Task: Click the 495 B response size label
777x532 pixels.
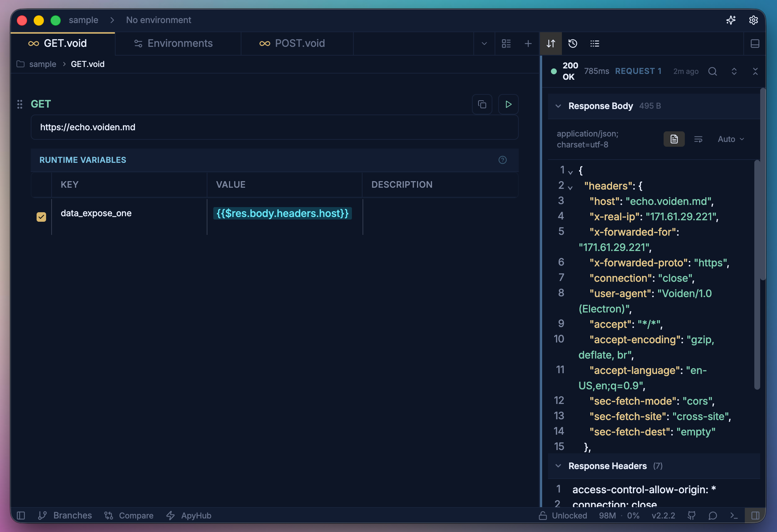Action: click(x=650, y=106)
